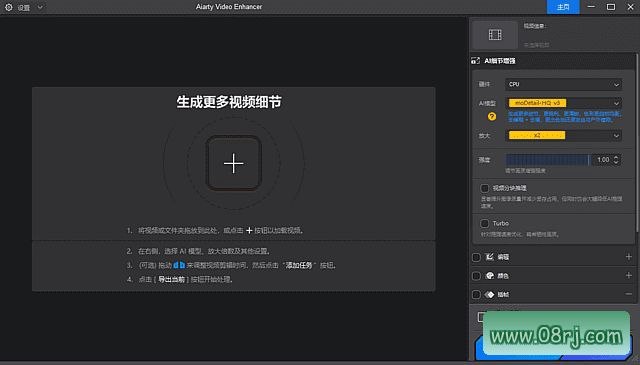The width and height of the screenshot is (640, 365).
Task: Close the Aiarty Video Enhancer window
Action: click(630, 7)
